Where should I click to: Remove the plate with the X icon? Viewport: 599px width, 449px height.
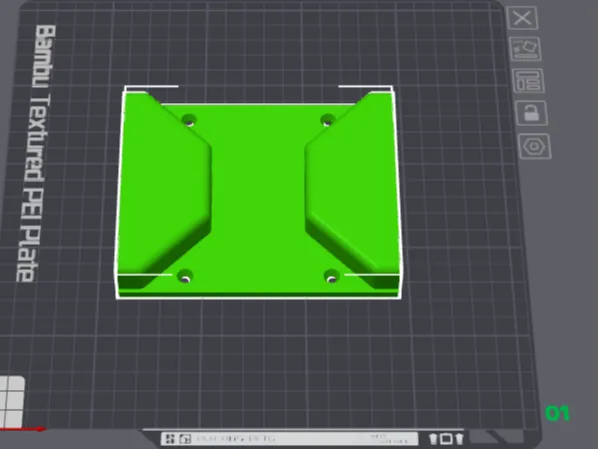522,18
